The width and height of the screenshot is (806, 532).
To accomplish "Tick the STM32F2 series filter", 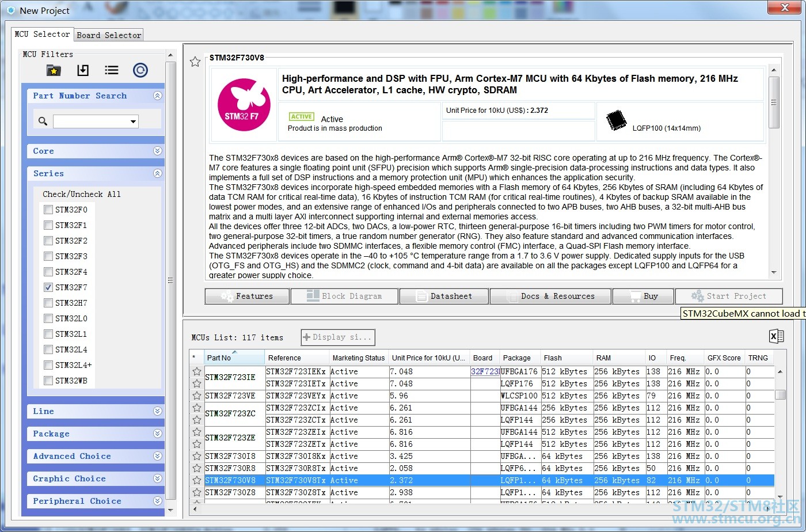I will pos(48,241).
